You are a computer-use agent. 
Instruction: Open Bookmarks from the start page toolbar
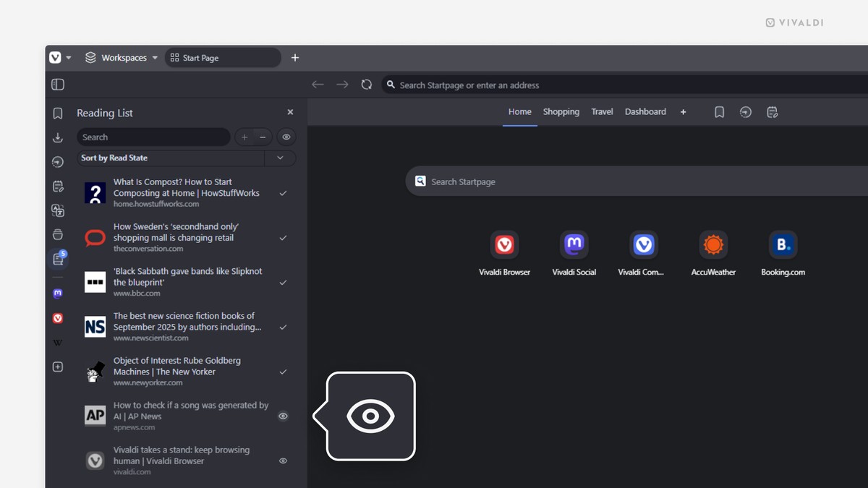click(x=719, y=112)
